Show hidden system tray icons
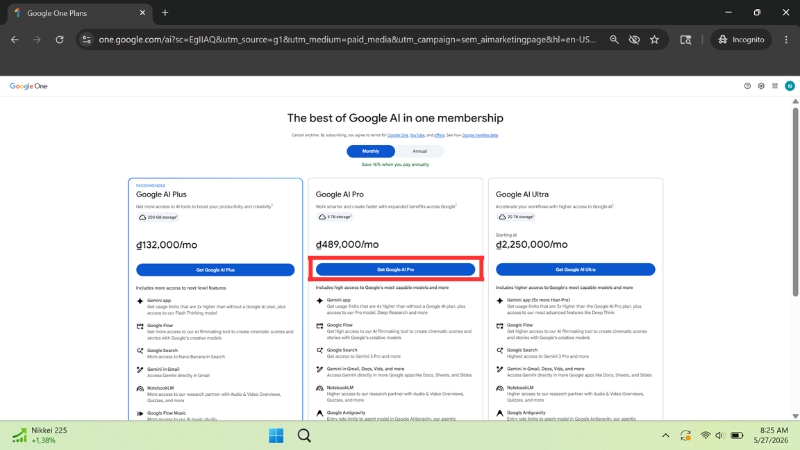Screen dimensions: 800x450 point(665,435)
